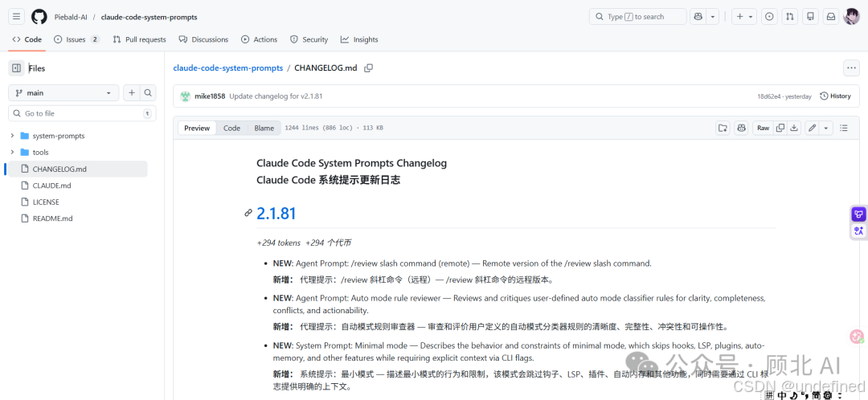Viewport: 868px width, 400px height.
Task: Expand Copilot dropdown arrow in header
Action: point(713,17)
